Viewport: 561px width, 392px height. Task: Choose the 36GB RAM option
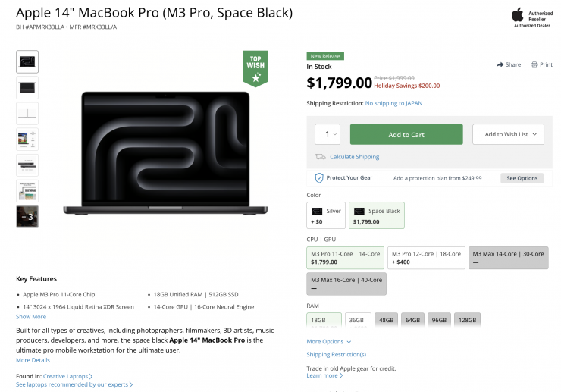pyautogui.click(x=358, y=321)
